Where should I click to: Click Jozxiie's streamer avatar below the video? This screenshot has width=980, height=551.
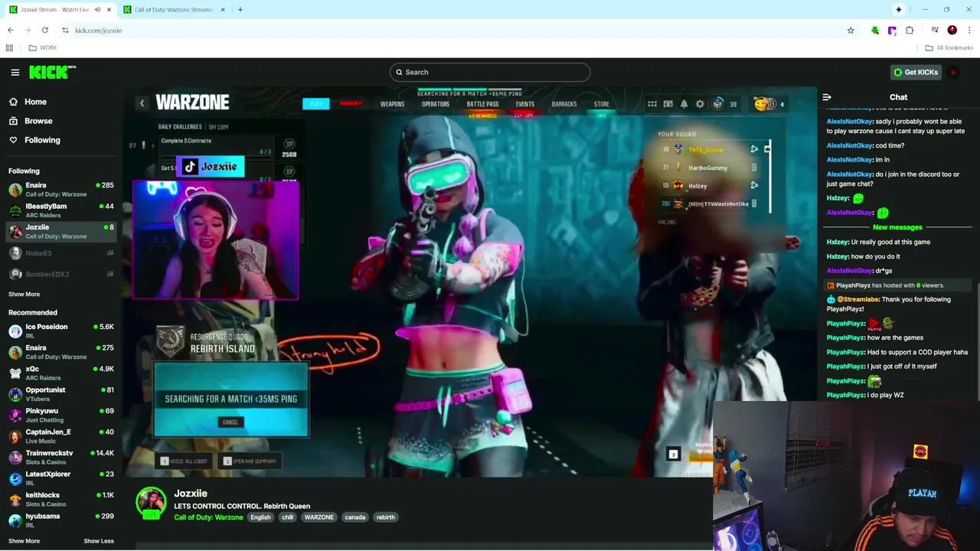151,503
